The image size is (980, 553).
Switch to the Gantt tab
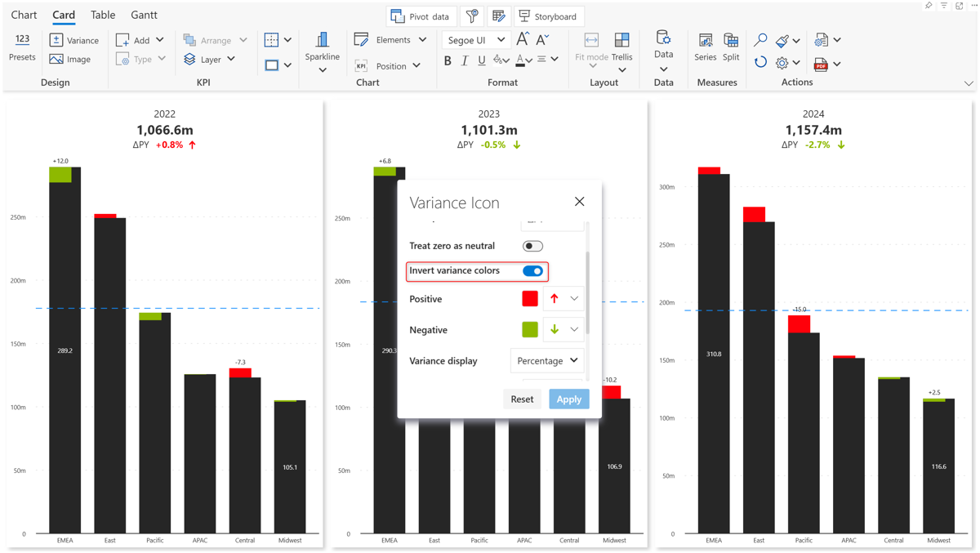coord(144,15)
